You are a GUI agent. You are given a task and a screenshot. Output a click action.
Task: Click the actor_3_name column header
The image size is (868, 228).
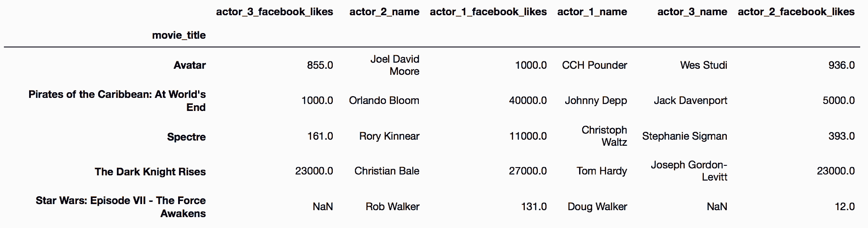pos(692,12)
